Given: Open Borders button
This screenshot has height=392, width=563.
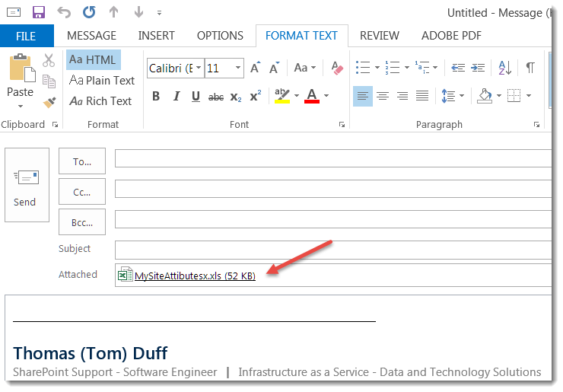Looking at the screenshot, I should click(x=514, y=96).
